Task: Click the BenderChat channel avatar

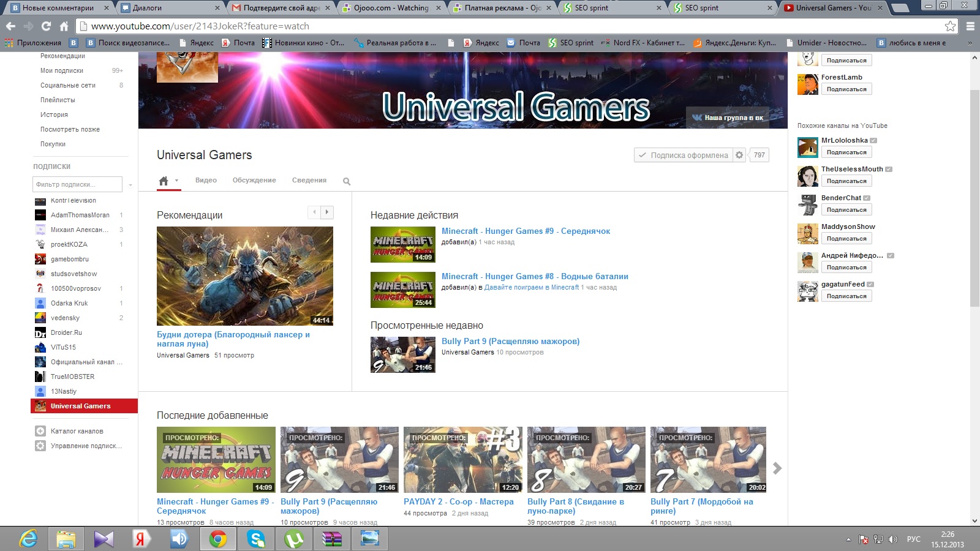Action: coord(807,204)
